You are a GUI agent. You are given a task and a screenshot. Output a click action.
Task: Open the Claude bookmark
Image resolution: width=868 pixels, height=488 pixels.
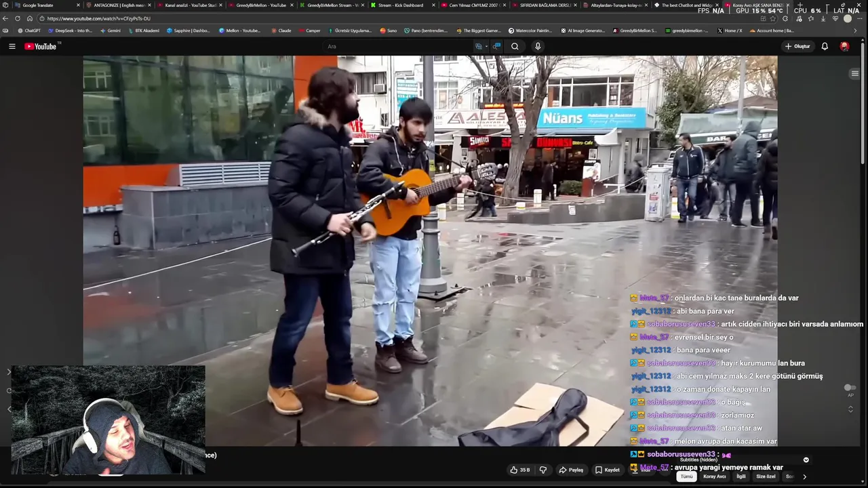[x=281, y=30]
